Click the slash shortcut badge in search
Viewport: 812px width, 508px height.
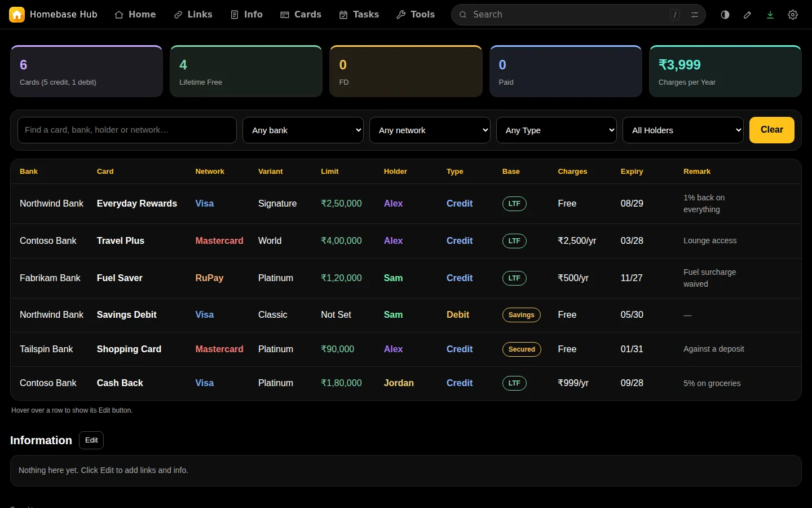(675, 15)
